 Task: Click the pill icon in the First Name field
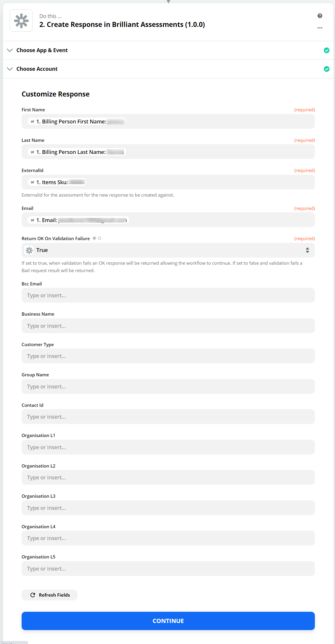tap(33, 121)
